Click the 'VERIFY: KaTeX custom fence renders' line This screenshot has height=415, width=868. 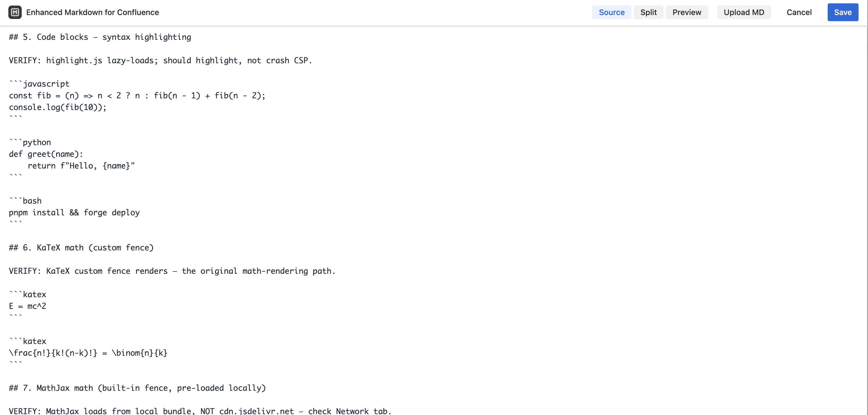point(172,271)
